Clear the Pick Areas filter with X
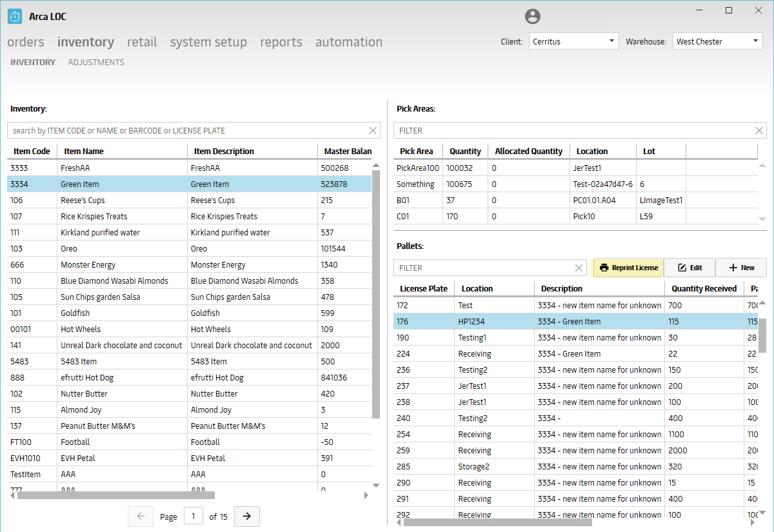774x532 pixels. click(x=759, y=130)
